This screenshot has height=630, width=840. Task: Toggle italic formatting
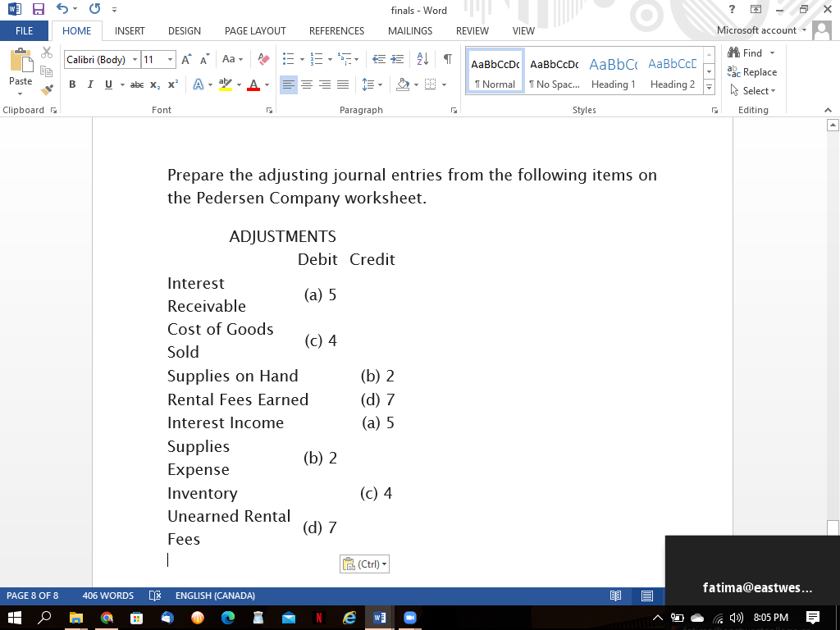coord(89,84)
